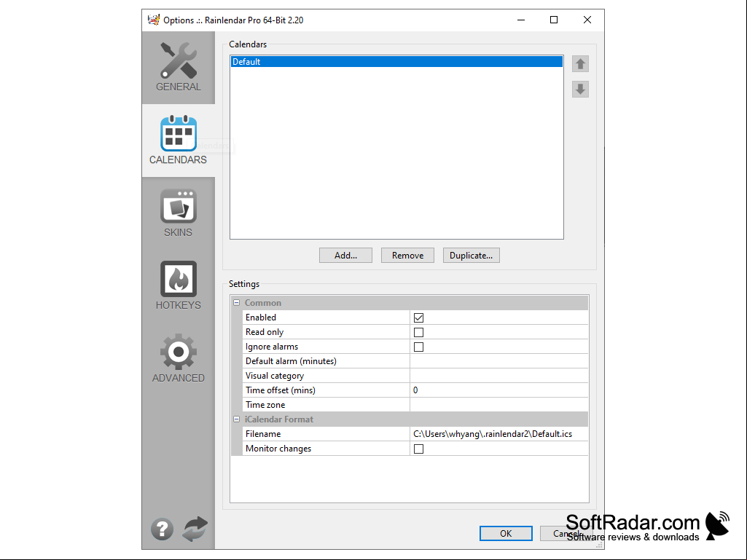Select the Ignore alarms property label
This screenshot has height=560, width=747.
tap(272, 347)
